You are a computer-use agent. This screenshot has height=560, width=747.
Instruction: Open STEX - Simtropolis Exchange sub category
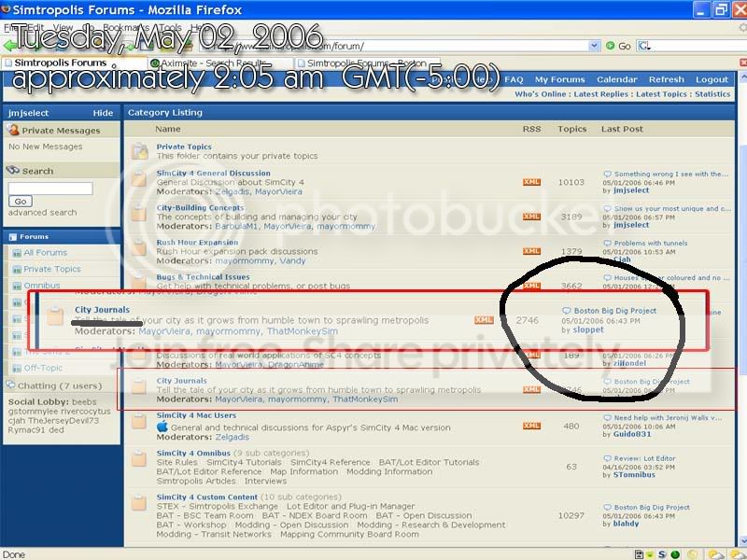click(x=217, y=506)
